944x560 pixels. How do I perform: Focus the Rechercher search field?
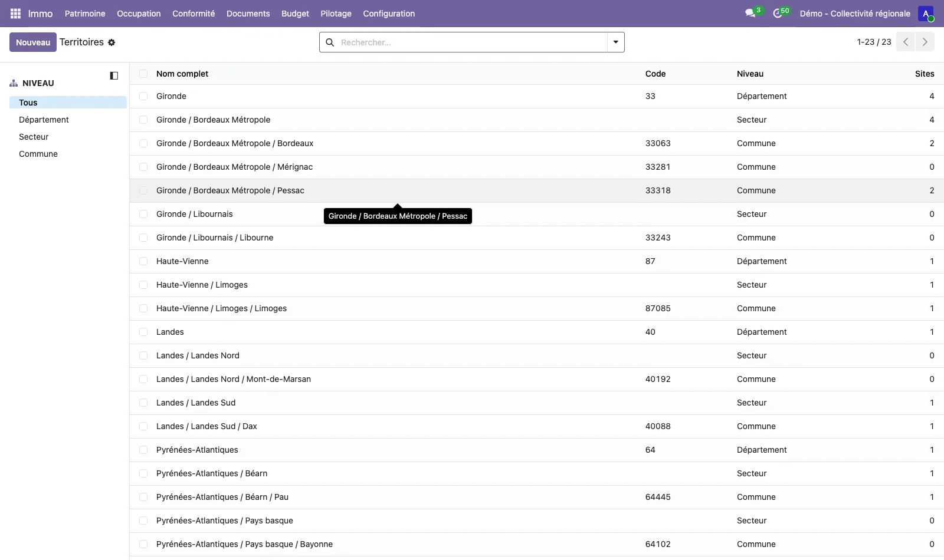(x=472, y=42)
